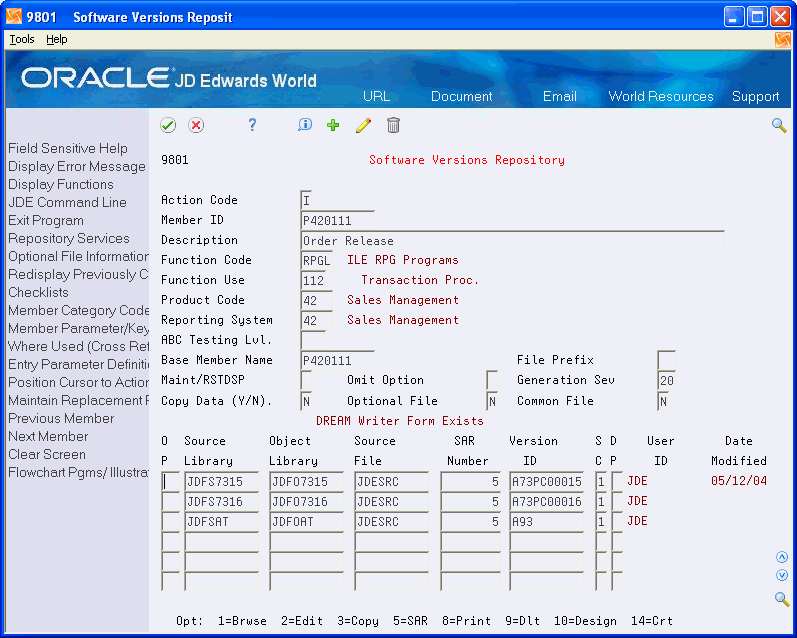Image resolution: width=797 pixels, height=638 pixels.
Task: Choose Exit Program in sidebar
Action: click(46, 221)
